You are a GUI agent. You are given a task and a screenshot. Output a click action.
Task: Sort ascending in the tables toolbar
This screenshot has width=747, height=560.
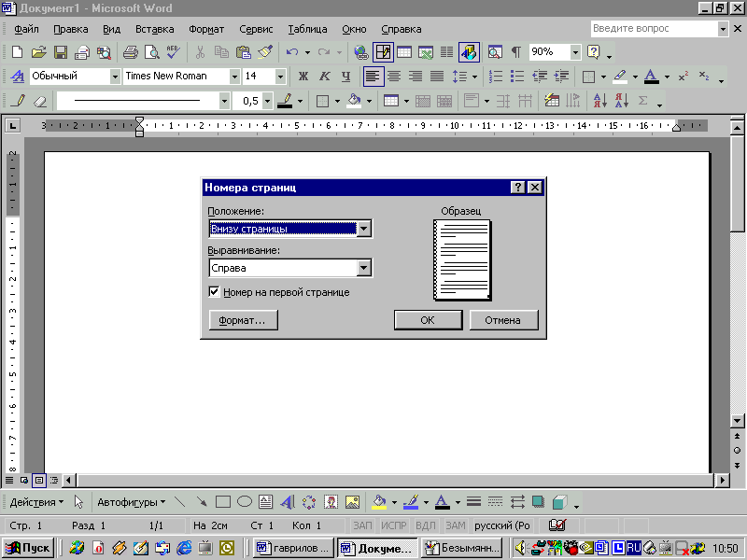click(599, 101)
